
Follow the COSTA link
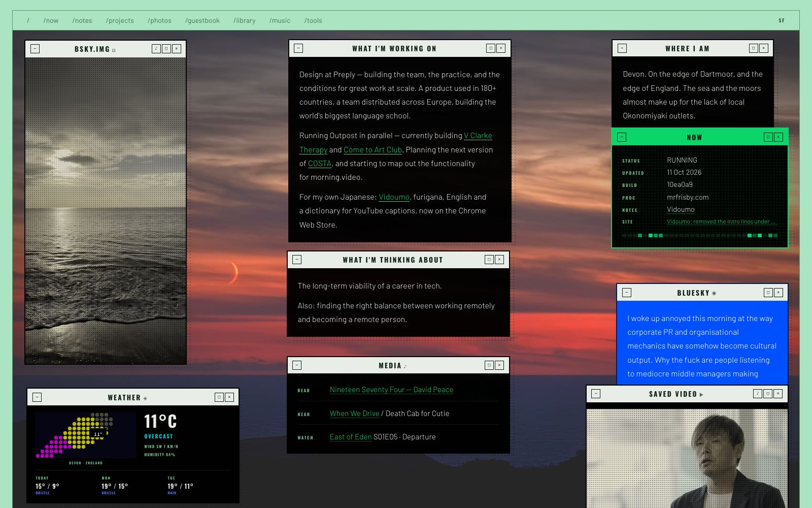pyautogui.click(x=320, y=164)
